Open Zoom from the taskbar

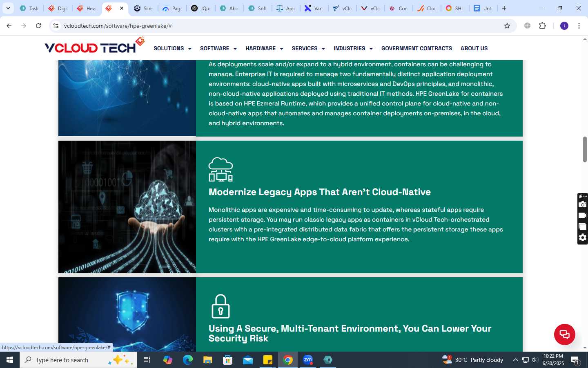308,360
